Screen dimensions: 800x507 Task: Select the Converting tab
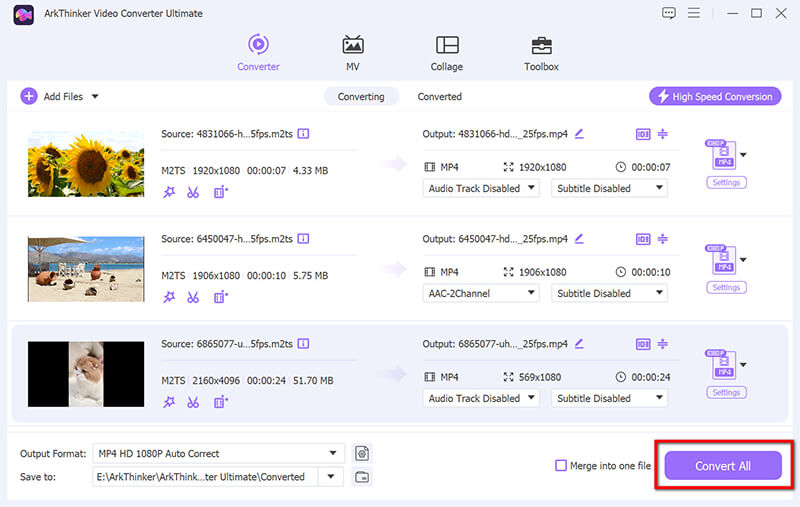(x=361, y=96)
